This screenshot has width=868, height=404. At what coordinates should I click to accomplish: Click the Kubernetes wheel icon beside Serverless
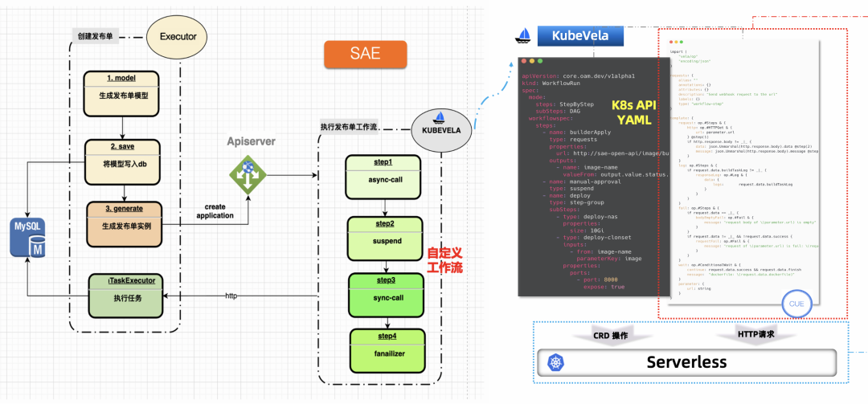[x=555, y=363]
